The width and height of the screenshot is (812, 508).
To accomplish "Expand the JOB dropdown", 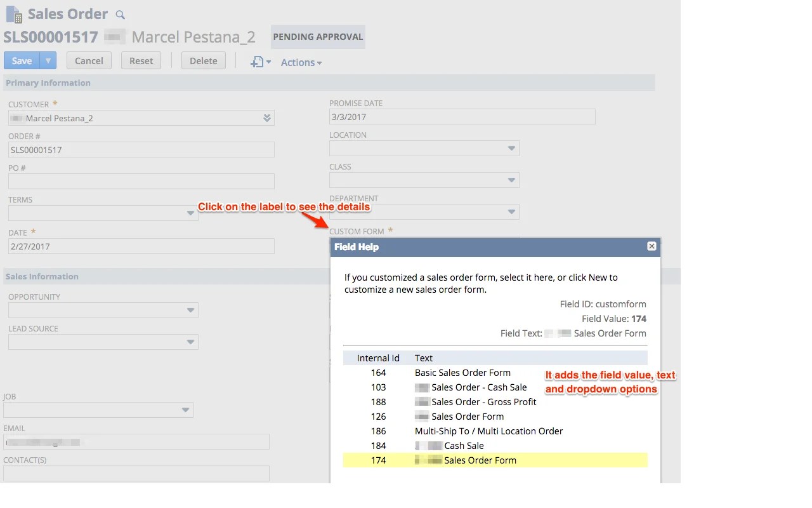I will (x=185, y=410).
